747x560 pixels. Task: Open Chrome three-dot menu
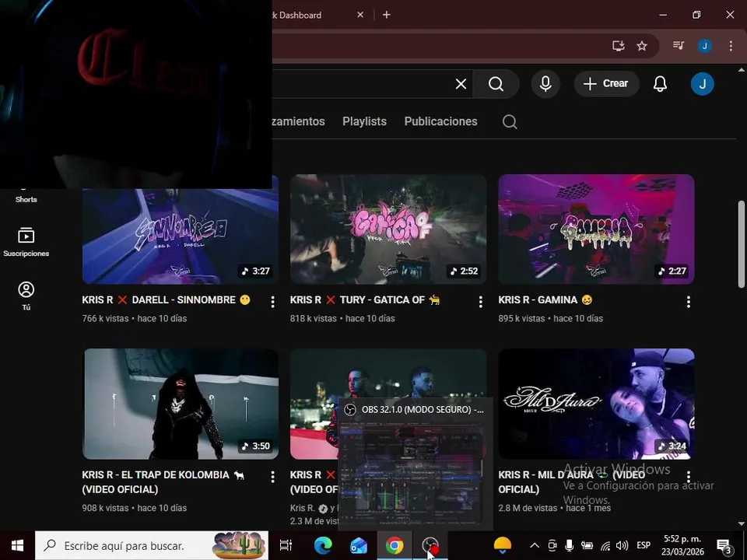[731, 46]
